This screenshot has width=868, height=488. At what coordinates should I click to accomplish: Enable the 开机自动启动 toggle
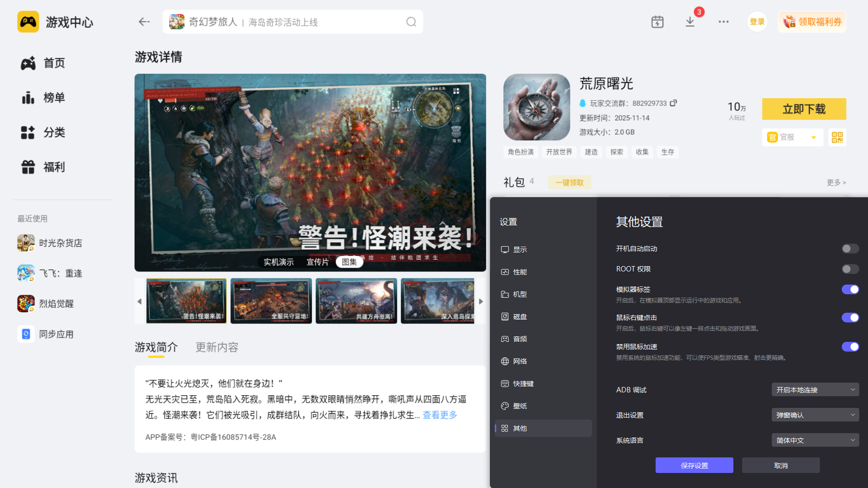coord(850,248)
